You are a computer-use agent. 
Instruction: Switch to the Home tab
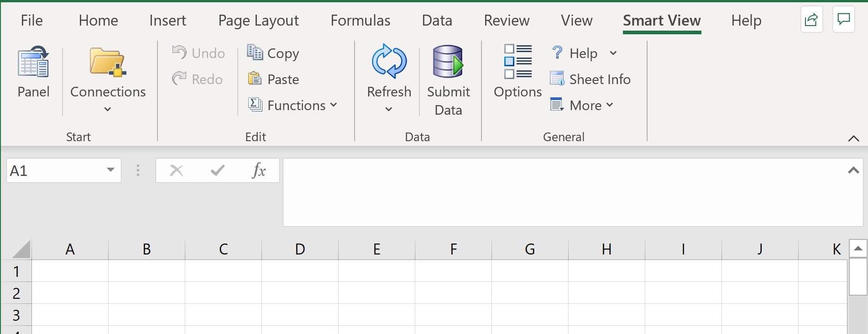click(98, 20)
